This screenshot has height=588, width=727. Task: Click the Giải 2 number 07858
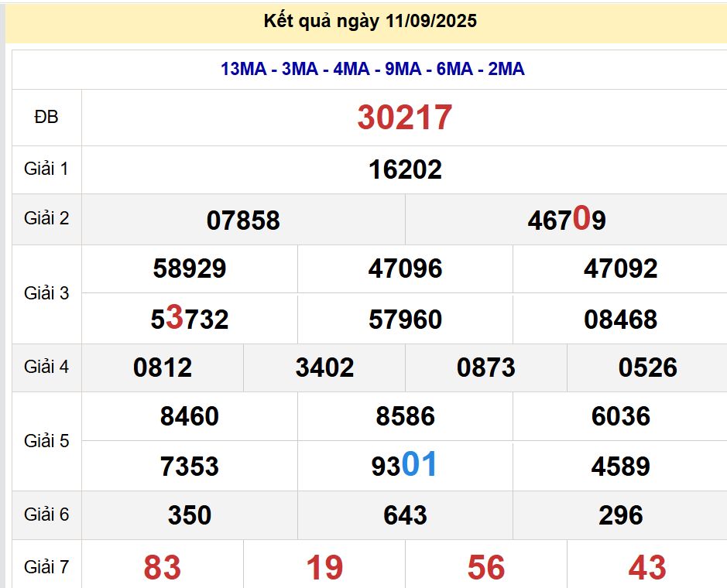tap(243, 220)
